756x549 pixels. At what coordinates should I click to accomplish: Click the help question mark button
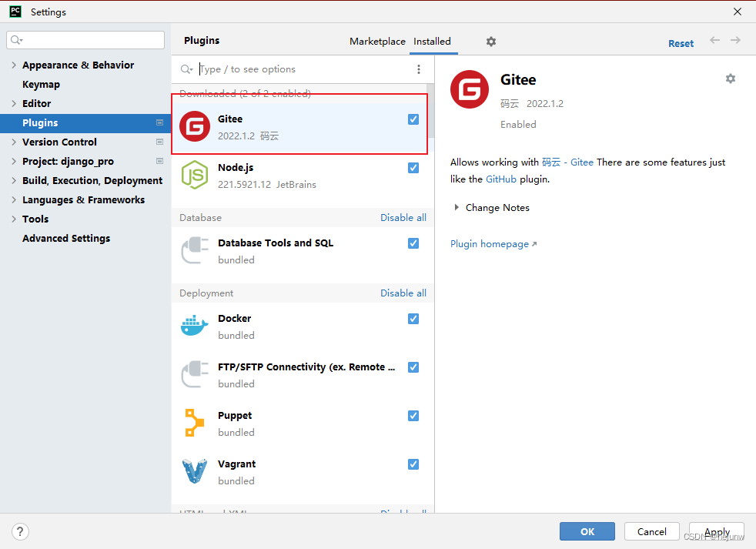[20, 531]
